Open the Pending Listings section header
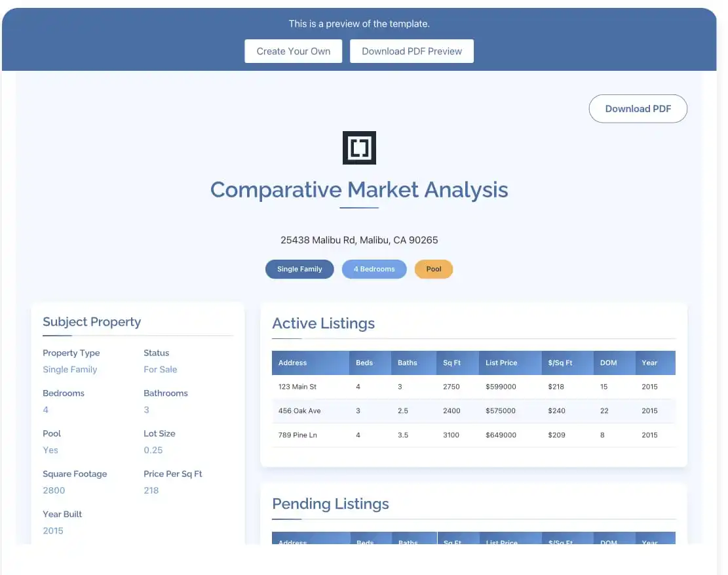Viewport: 728px width, 575px height. pos(330,504)
